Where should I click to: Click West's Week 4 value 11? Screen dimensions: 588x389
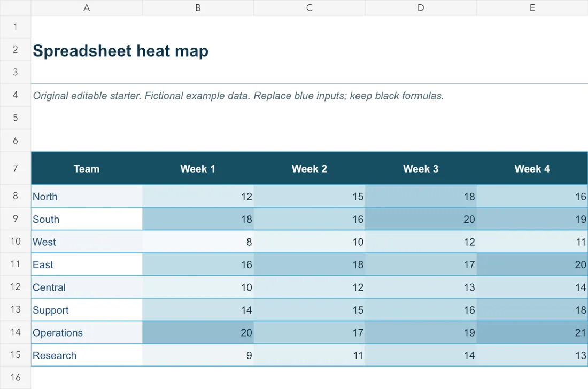click(x=532, y=242)
